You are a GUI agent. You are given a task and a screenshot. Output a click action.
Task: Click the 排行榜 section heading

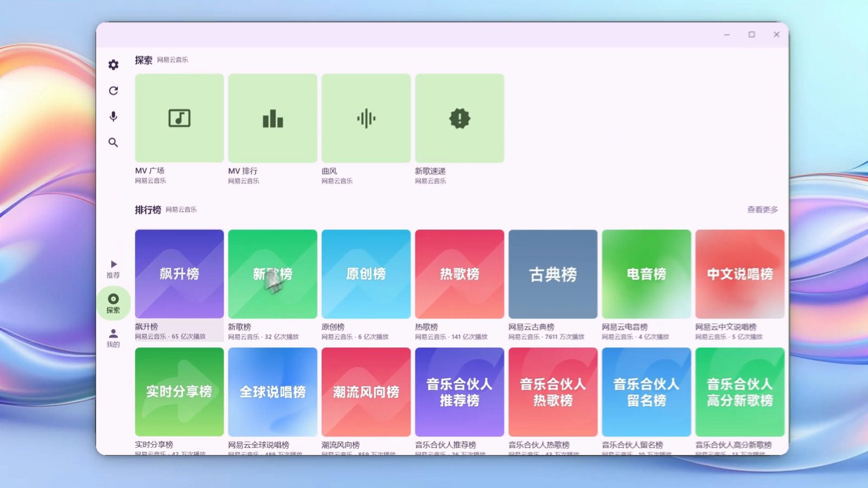(148, 209)
